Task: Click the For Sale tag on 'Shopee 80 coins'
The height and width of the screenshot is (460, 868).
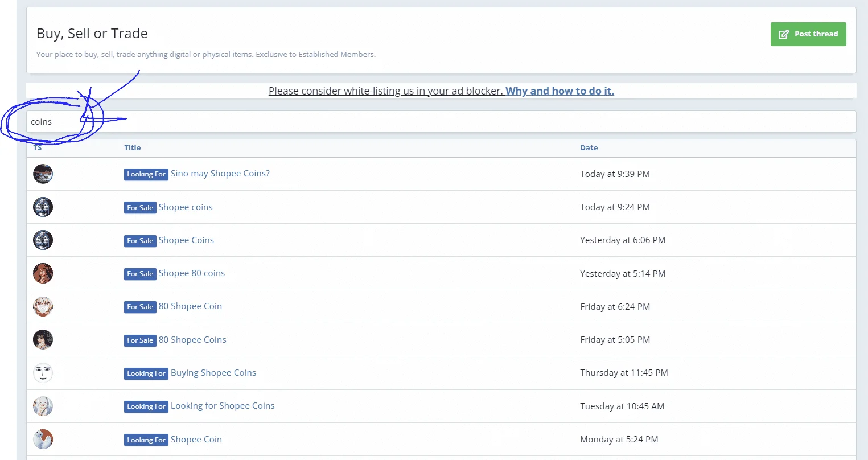Action: [140, 274]
